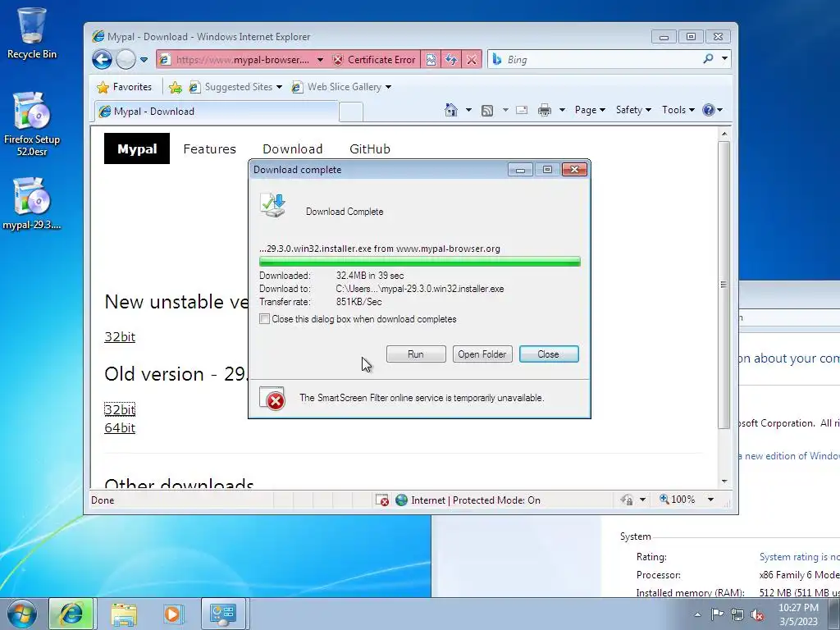
Task: Toggle the Compatibility View icon
Action: (431, 59)
